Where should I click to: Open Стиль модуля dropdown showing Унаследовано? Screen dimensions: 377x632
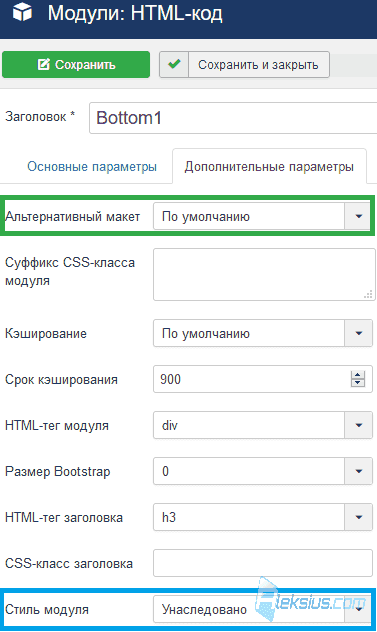263,609
